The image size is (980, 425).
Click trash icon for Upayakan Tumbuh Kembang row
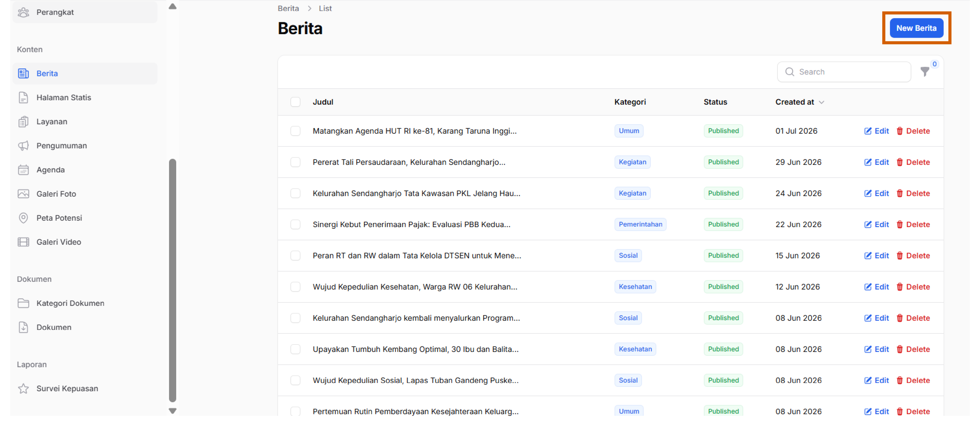(x=900, y=349)
